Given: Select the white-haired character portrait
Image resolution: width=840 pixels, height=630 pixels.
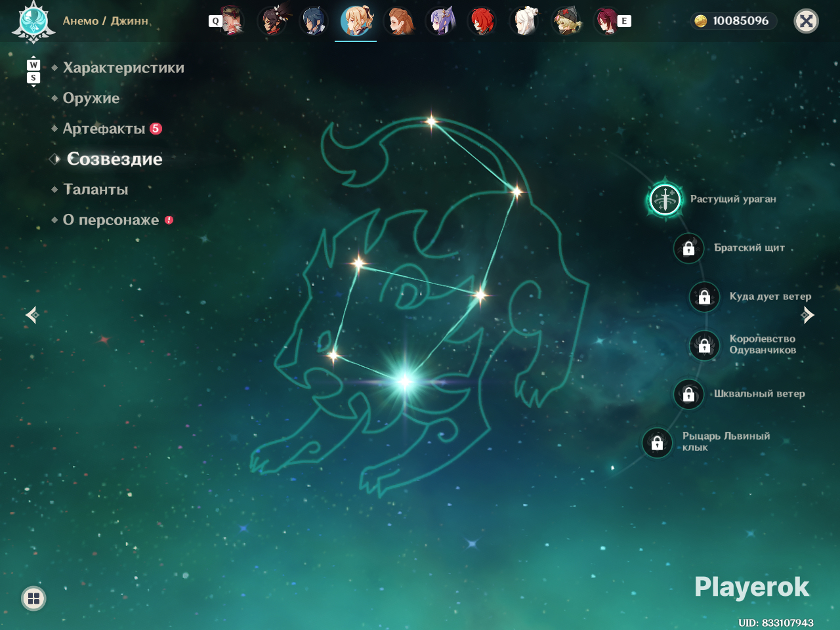Looking at the screenshot, I should [x=524, y=21].
